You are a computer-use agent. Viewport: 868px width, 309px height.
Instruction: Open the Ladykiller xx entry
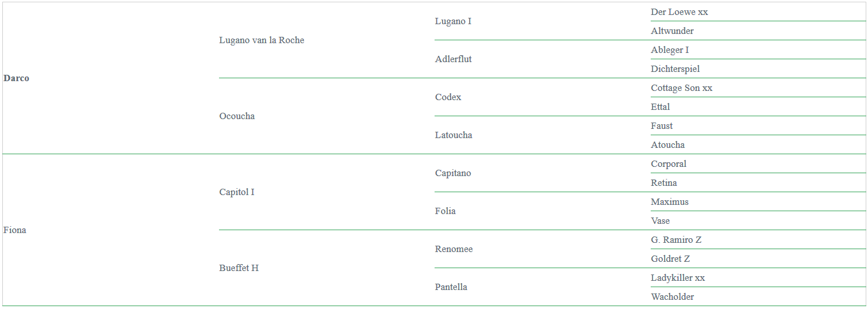click(x=678, y=278)
